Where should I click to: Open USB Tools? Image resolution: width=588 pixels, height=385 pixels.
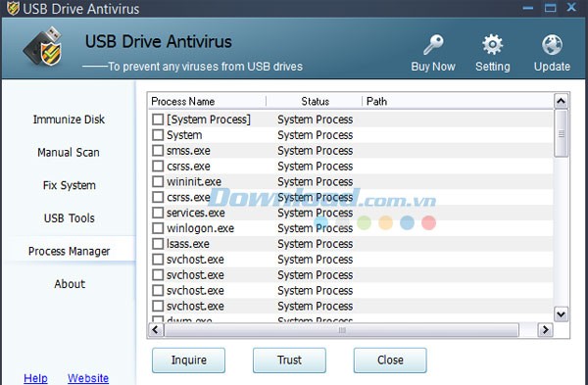70,218
